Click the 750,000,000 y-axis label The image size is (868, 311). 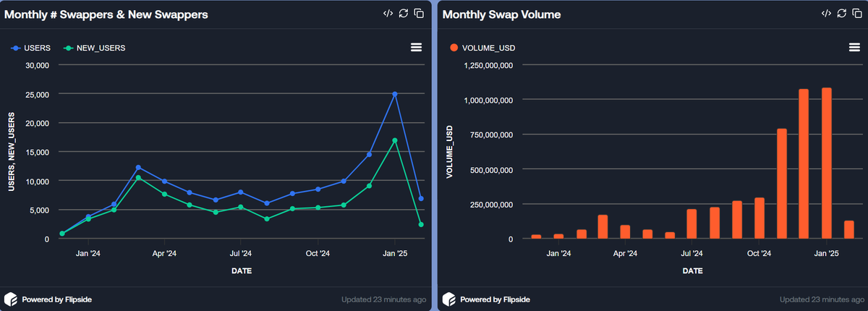pyautogui.click(x=493, y=135)
